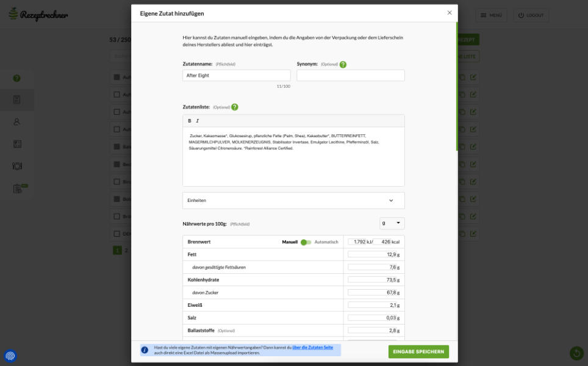Apply italic formatting in the ingredient list editor
This screenshot has height=366, width=588.
point(198,121)
